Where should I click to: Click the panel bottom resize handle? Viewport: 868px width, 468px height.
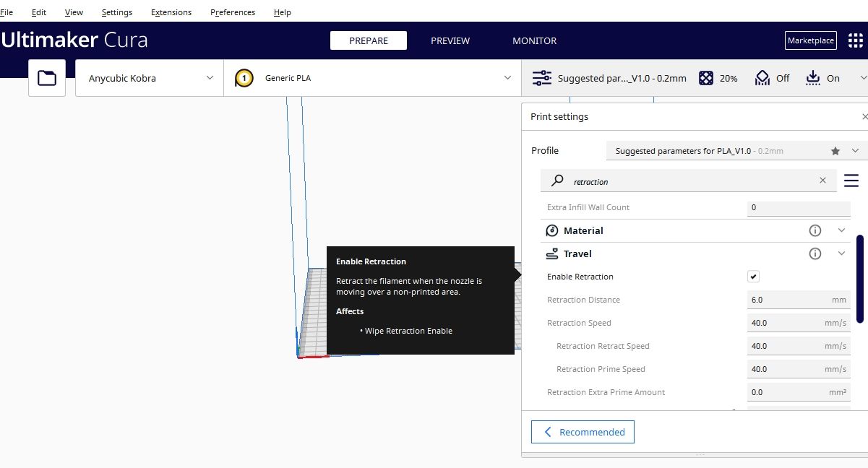[700, 454]
